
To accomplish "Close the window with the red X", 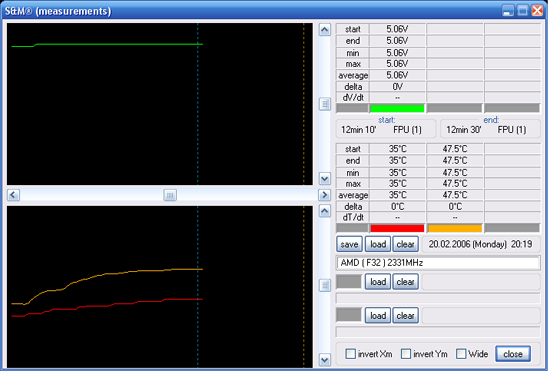I will coord(537,11).
